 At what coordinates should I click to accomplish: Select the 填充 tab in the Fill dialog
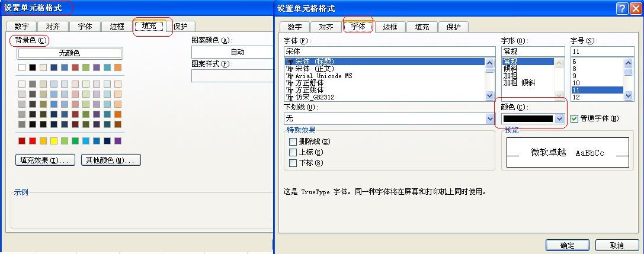(x=149, y=26)
